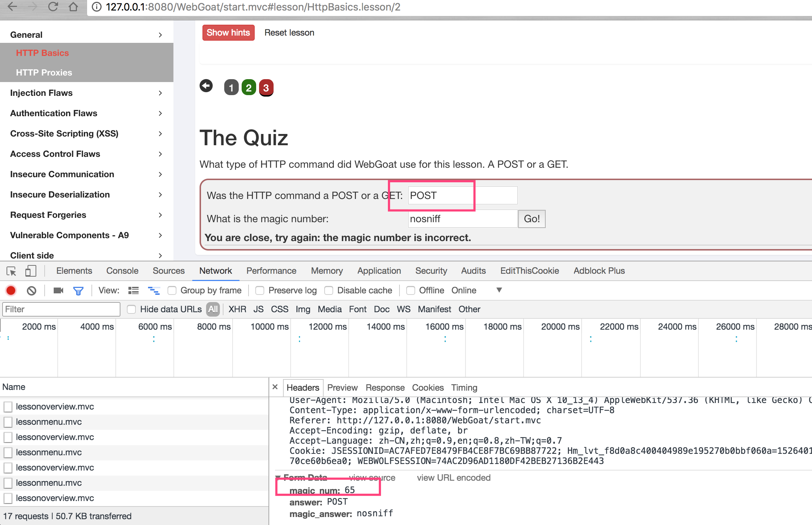Switch to the Sources tab
The height and width of the screenshot is (525, 812).
point(168,271)
